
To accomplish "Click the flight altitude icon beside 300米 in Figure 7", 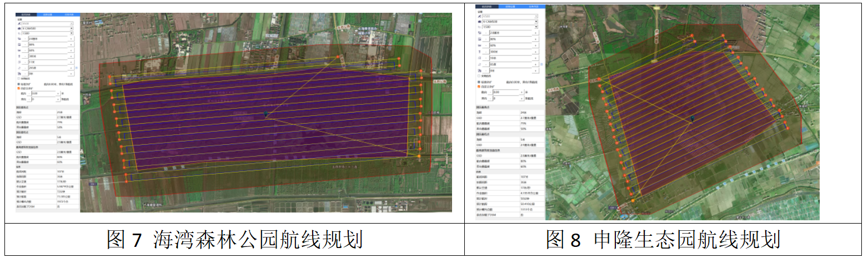I will [19, 57].
